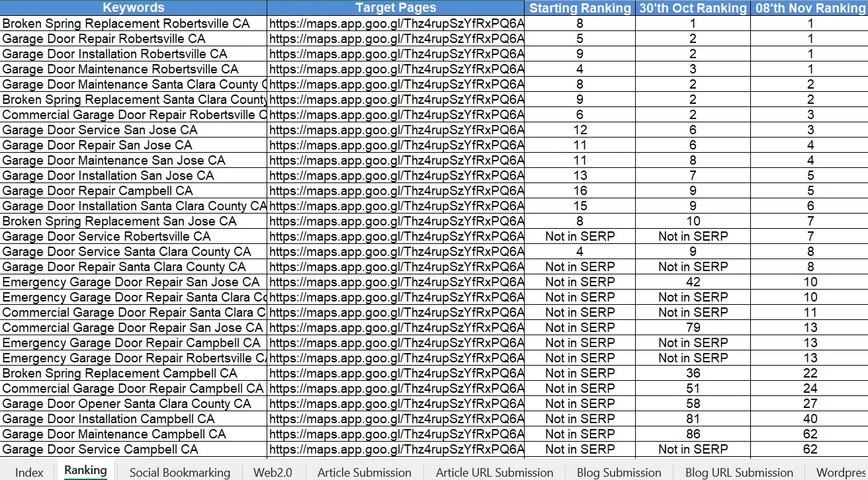868x480 pixels.
Task: Select the Starting Ranking header cell
Action: click(580, 8)
